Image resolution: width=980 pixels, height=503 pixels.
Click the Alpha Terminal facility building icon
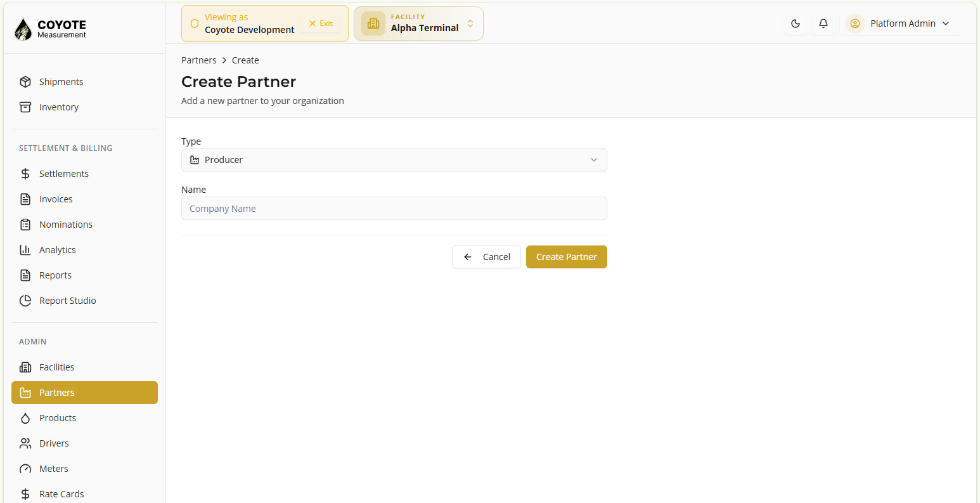coord(373,23)
